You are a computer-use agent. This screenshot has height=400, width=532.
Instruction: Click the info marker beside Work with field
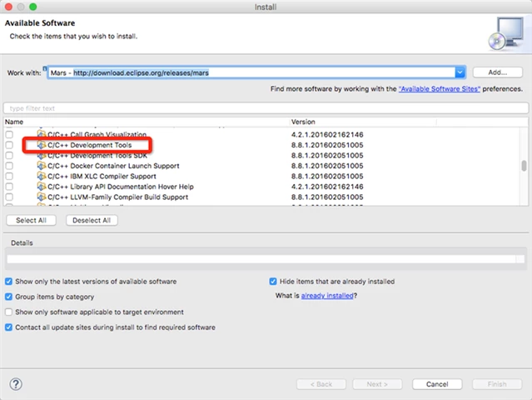(44, 68)
